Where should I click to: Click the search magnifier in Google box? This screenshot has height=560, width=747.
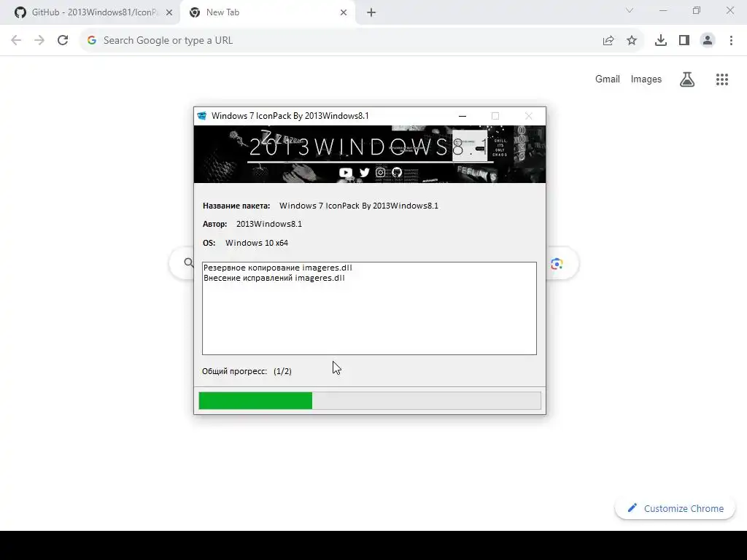[x=189, y=262]
